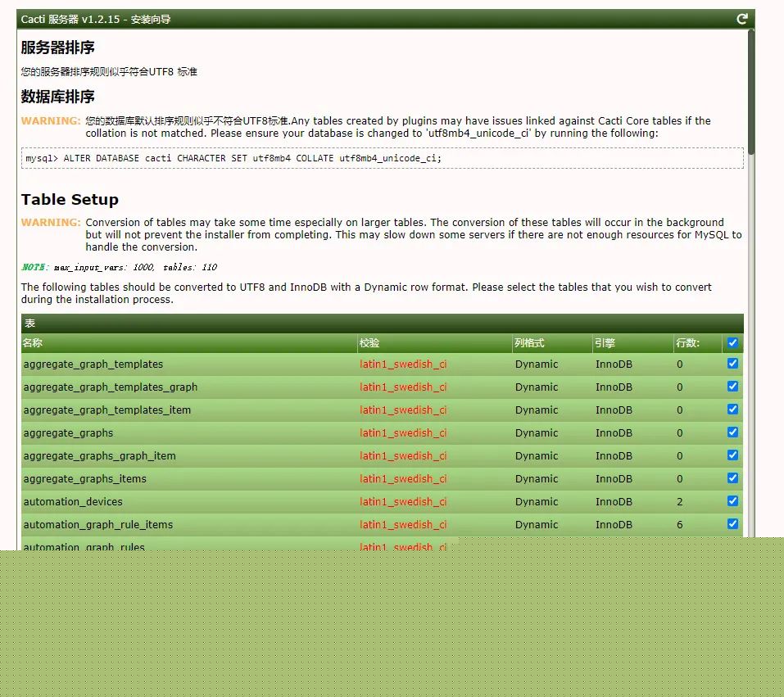Click the 数据库排序 heading
Viewport: 784px width, 697px height.
click(57, 97)
